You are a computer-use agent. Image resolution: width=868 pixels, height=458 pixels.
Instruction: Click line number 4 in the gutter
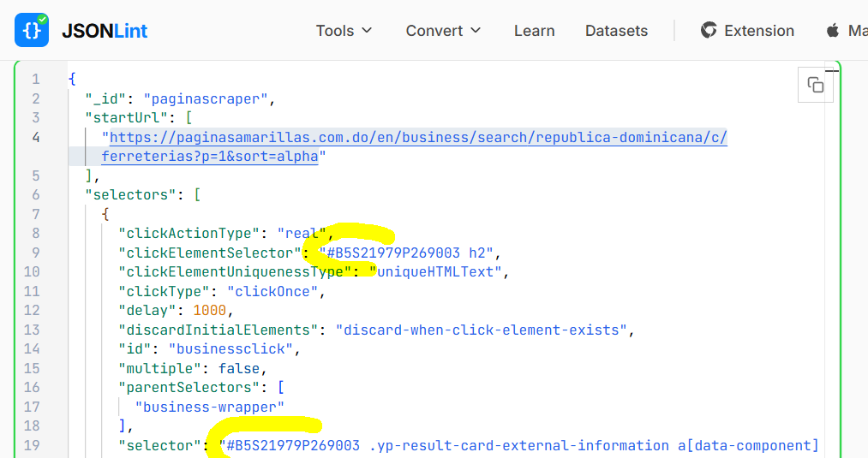click(x=35, y=137)
